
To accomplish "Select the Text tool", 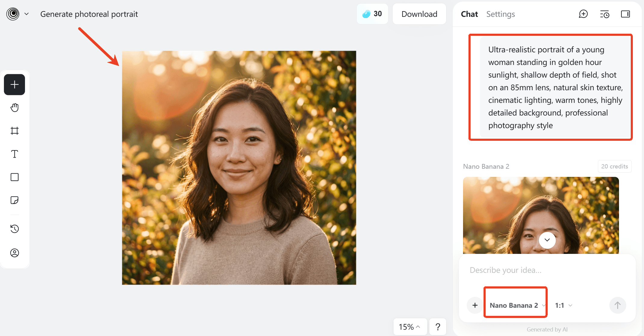I will (x=14, y=154).
